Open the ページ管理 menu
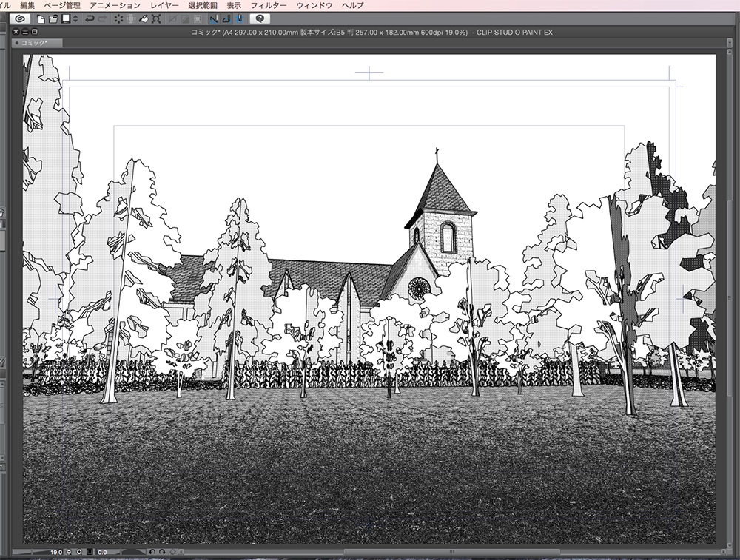The image size is (740, 560). tap(62, 5)
